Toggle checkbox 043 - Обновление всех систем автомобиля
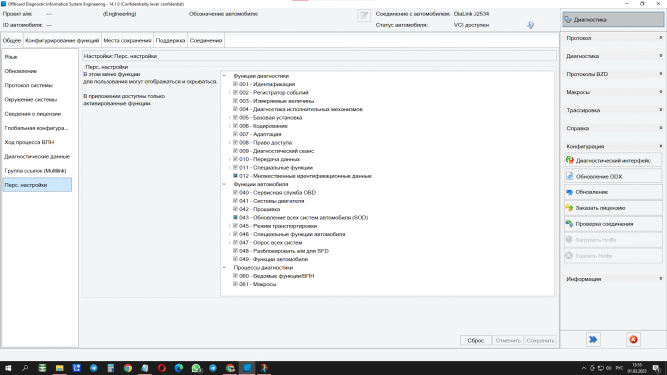Viewport: 667px width, 375px height. click(235, 217)
